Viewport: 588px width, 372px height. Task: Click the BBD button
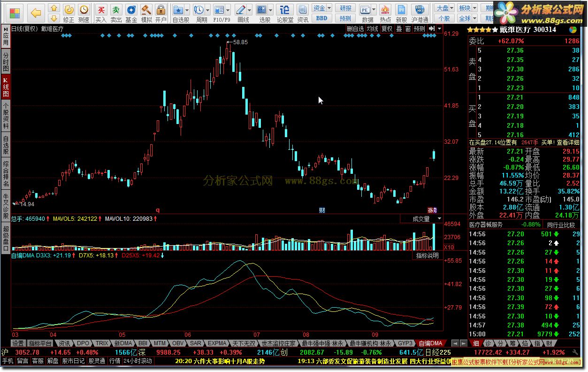pos(322,18)
